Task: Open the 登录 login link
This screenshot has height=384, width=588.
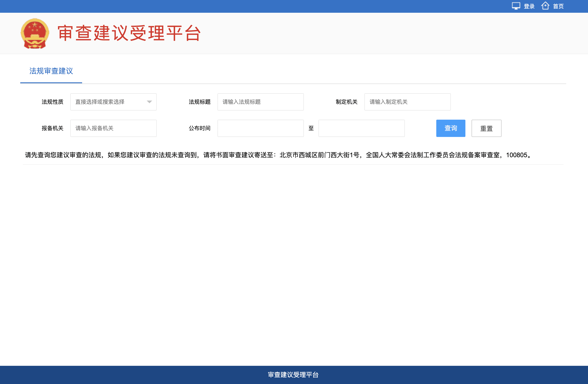Action: pos(529,6)
